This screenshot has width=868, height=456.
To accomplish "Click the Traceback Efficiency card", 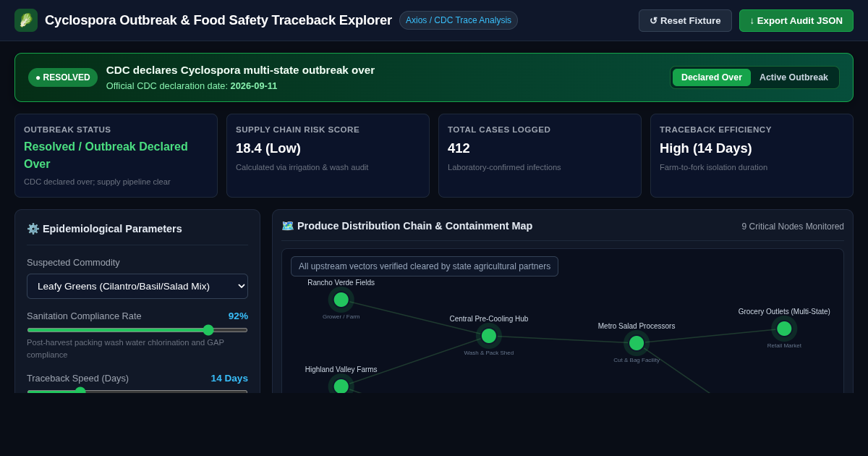I will [x=752, y=156].
